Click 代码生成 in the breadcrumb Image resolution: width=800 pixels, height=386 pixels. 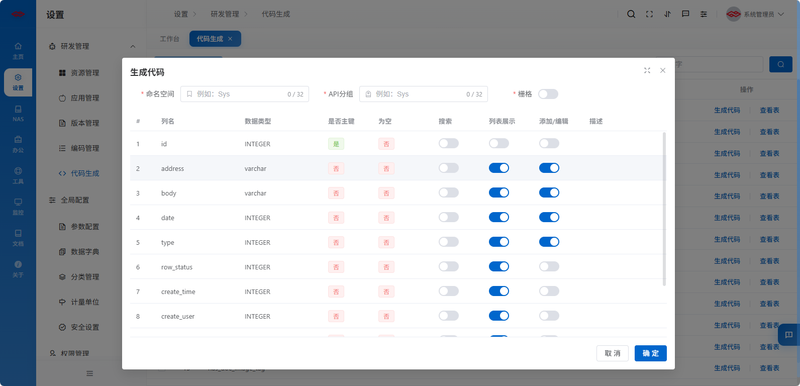click(276, 14)
